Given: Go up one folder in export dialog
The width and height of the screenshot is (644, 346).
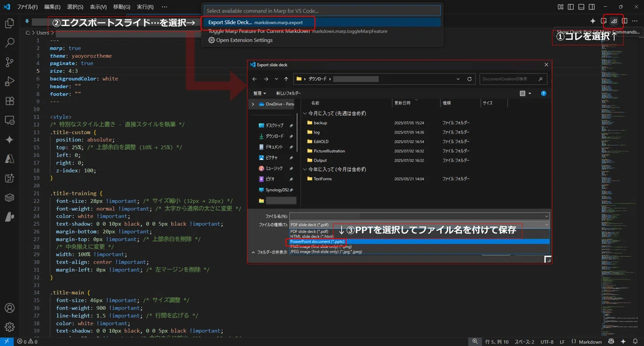Looking at the screenshot, I should click(286, 79).
